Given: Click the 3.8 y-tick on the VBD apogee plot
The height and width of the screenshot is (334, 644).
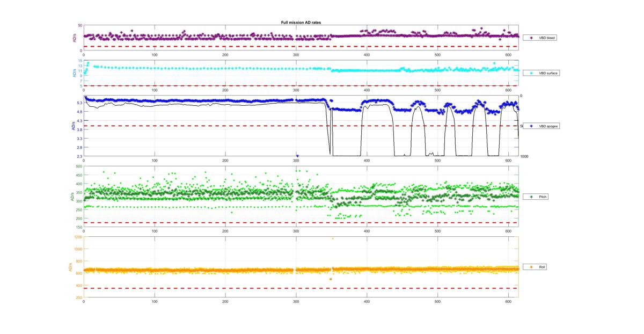Looking at the screenshot, I should click(79, 129).
